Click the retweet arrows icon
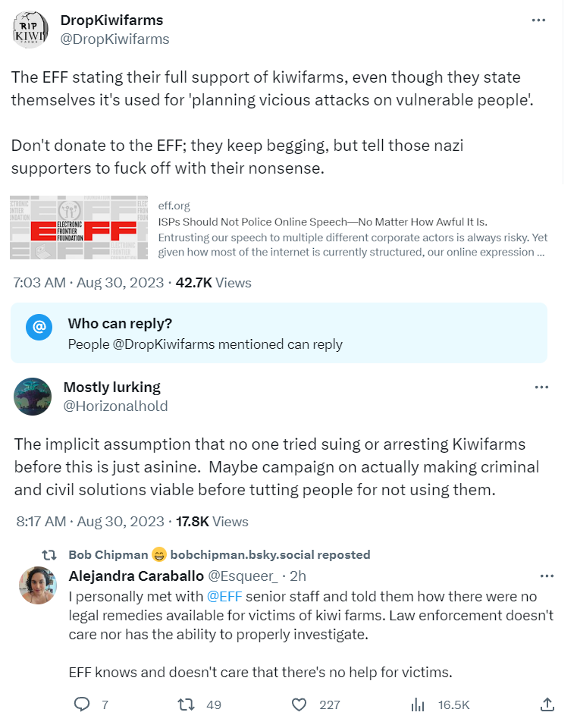 (x=186, y=704)
